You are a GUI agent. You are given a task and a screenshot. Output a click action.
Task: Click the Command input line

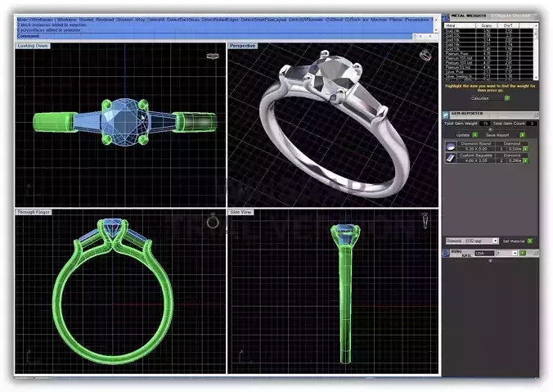[x=214, y=36]
